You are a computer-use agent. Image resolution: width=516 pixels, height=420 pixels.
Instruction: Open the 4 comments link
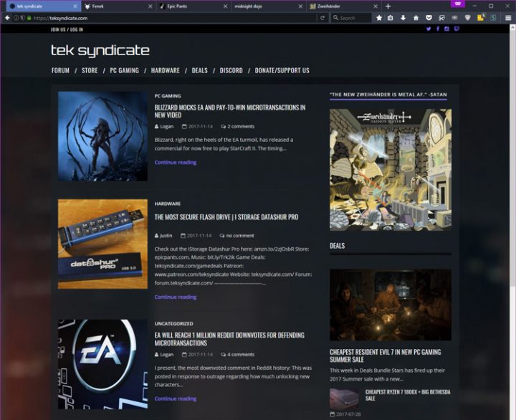tap(238, 355)
